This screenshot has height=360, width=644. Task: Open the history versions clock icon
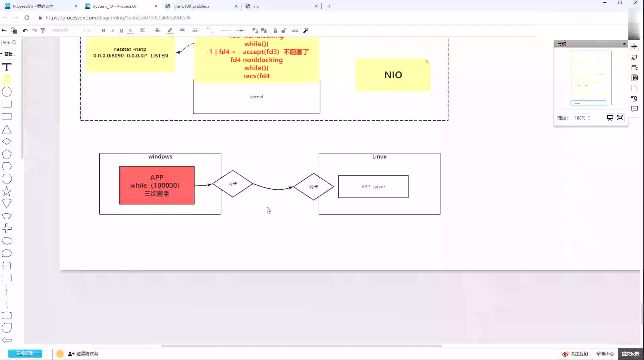634,98
